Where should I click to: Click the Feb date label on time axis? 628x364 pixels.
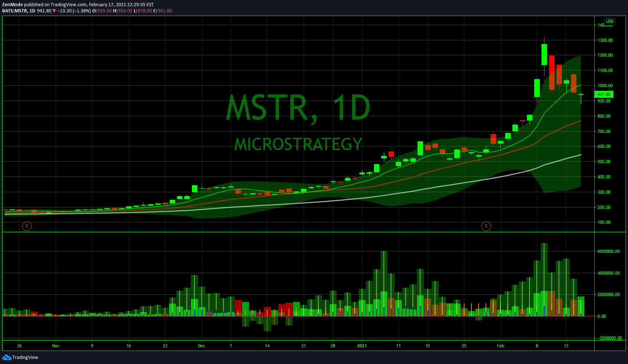pyautogui.click(x=500, y=346)
